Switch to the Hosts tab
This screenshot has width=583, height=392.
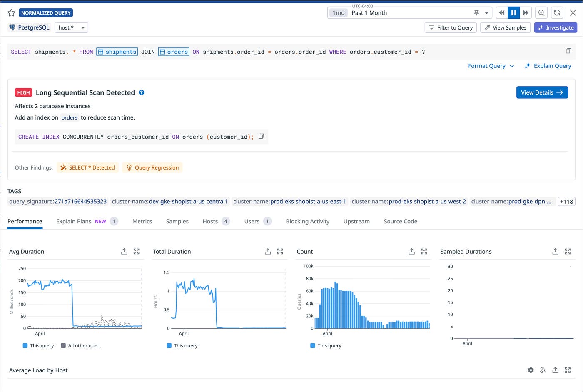coord(216,221)
